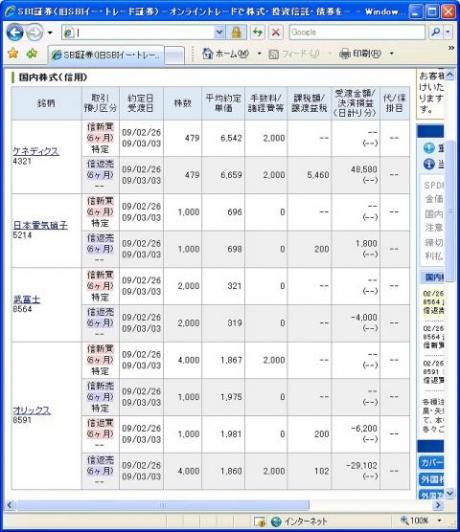The height and width of the screenshot is (532, 460).
Task: Click the 1,975 average price cell
Action: (x=231, y=397)
